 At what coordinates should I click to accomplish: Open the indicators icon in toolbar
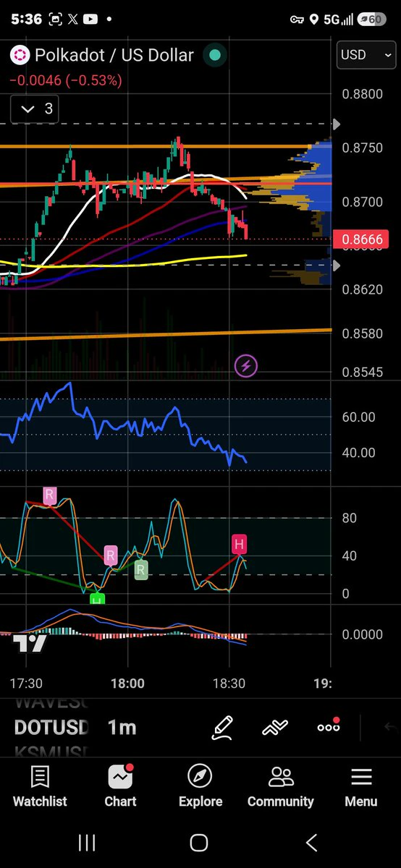coord(275,727)
